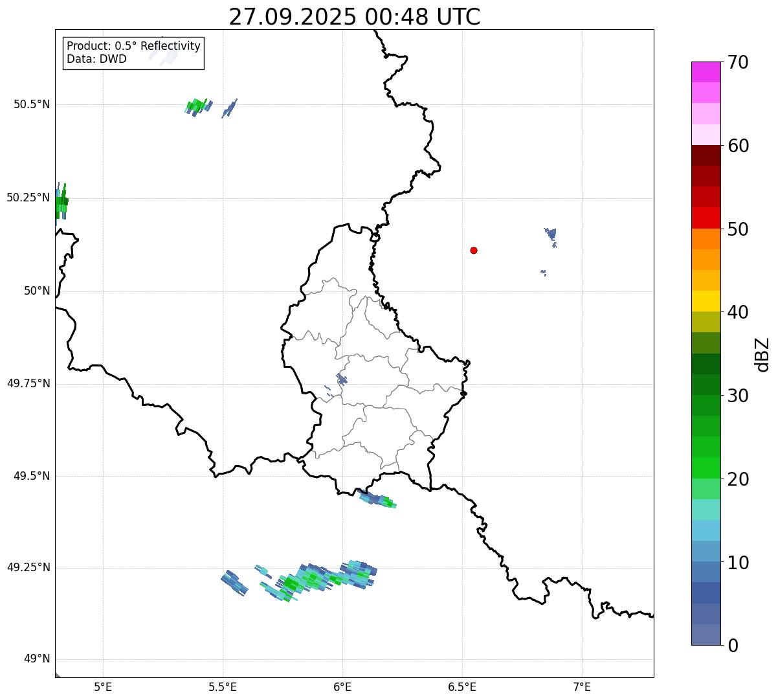Image resolution: width=778 pixels, height=700 pixels.
Task: Click the green radar echo near 50.5°N
Action: tap(197, 106)
